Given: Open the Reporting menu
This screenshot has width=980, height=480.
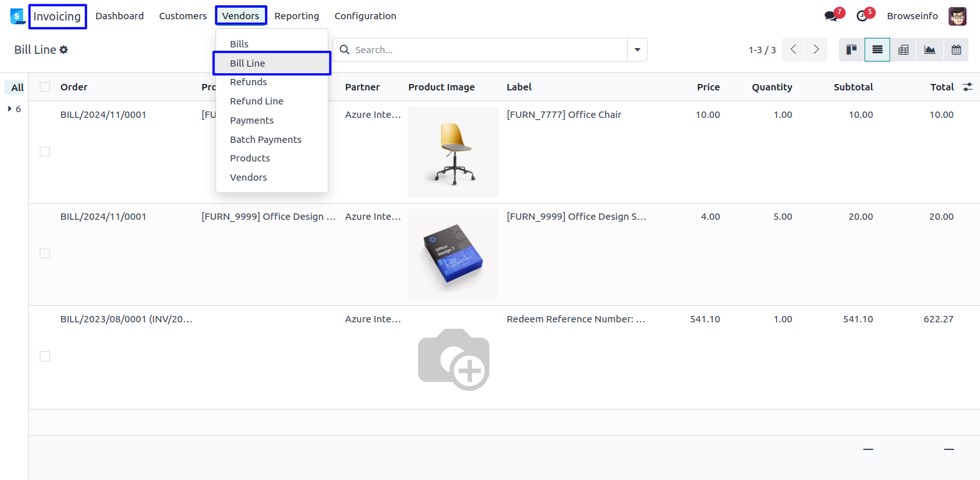Looking at the screenshot, I should [297, 16].
